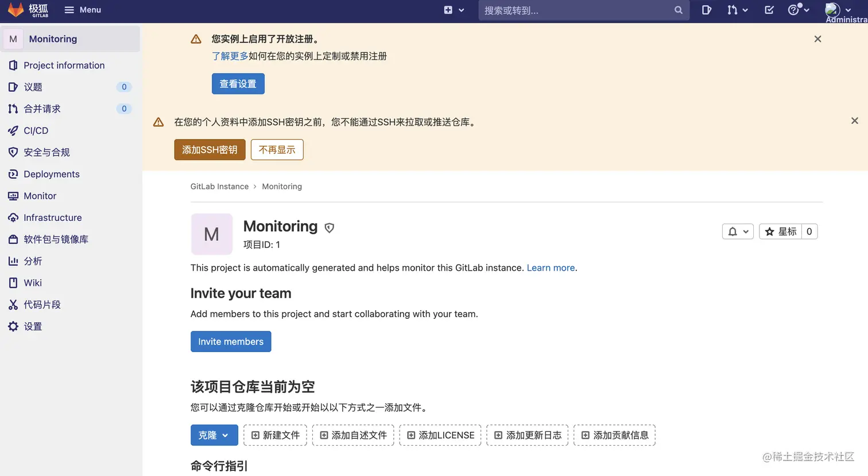Viewport: 868px width, 476px height.
Task: Open the to-do list checkmark icon
Action: 769,10
